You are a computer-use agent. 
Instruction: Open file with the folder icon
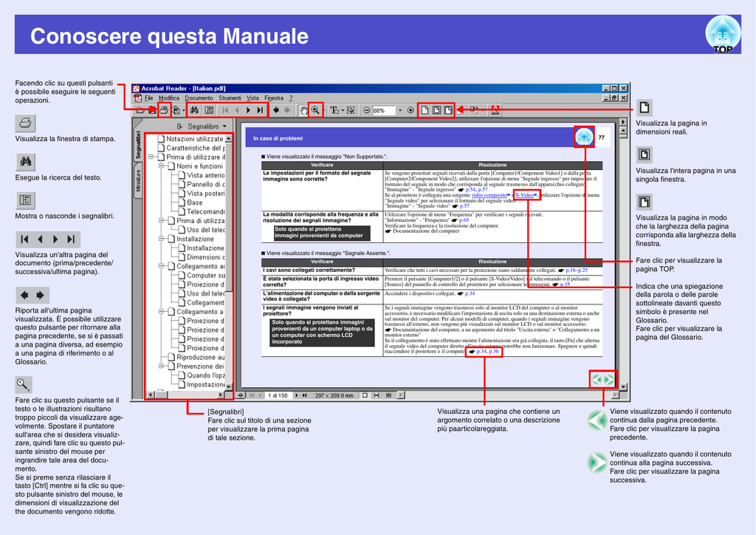[x=140, y=110]
